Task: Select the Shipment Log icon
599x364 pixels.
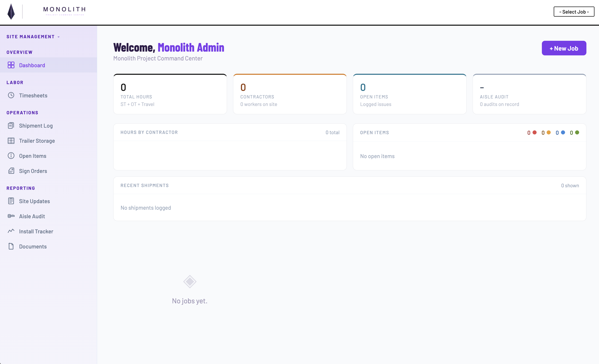Action: tap(11, 126)
